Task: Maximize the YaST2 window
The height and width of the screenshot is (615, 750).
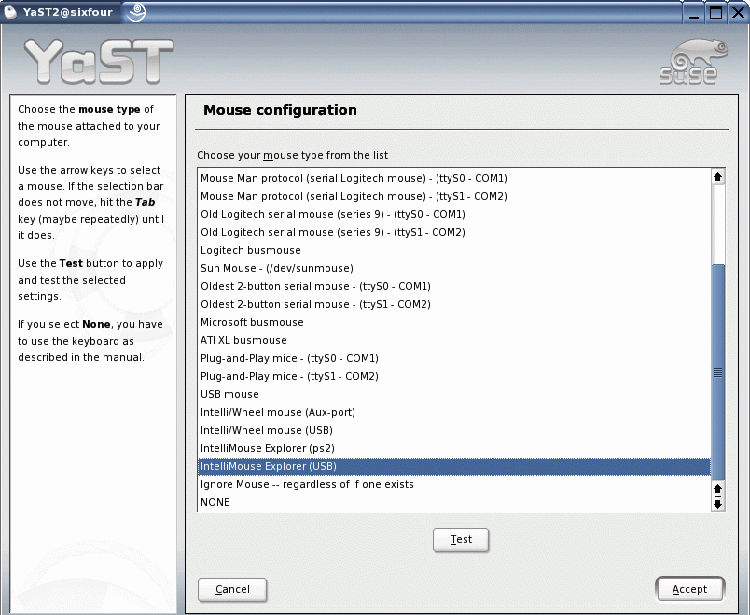Action: click(x=716, y=13)
